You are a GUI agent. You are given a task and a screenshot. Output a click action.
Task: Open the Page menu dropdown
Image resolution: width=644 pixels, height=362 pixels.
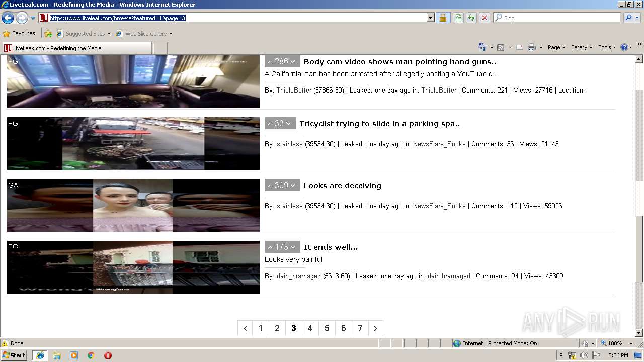556,47
